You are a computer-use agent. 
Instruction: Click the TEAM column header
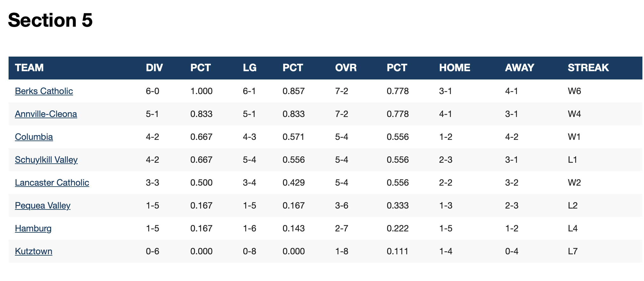tap(29, 68)
